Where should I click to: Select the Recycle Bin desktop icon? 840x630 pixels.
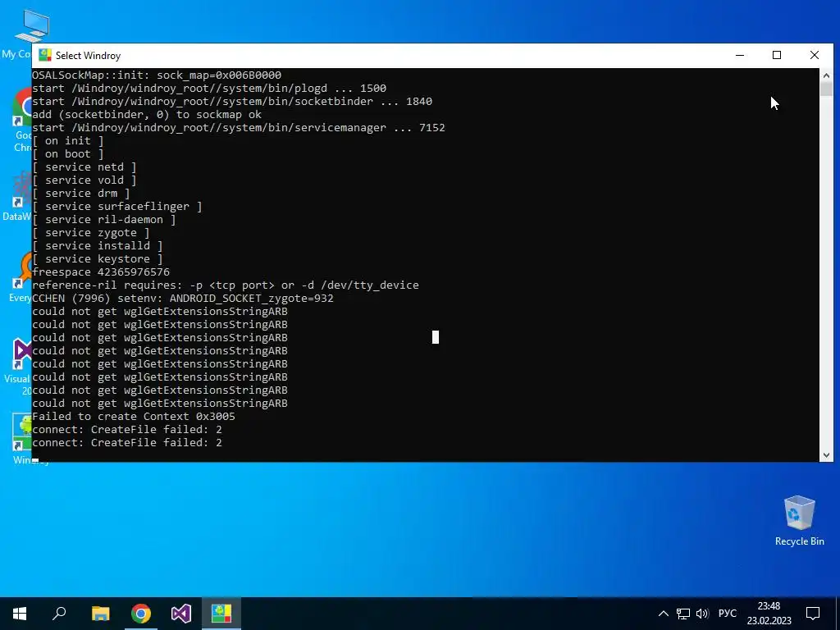pyautogui.click(x=799, y=521)
